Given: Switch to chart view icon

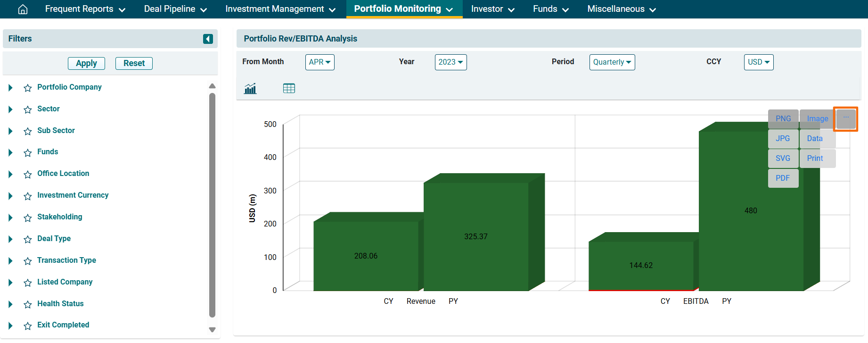Looking at the screenshot, I should click(250, 88).
